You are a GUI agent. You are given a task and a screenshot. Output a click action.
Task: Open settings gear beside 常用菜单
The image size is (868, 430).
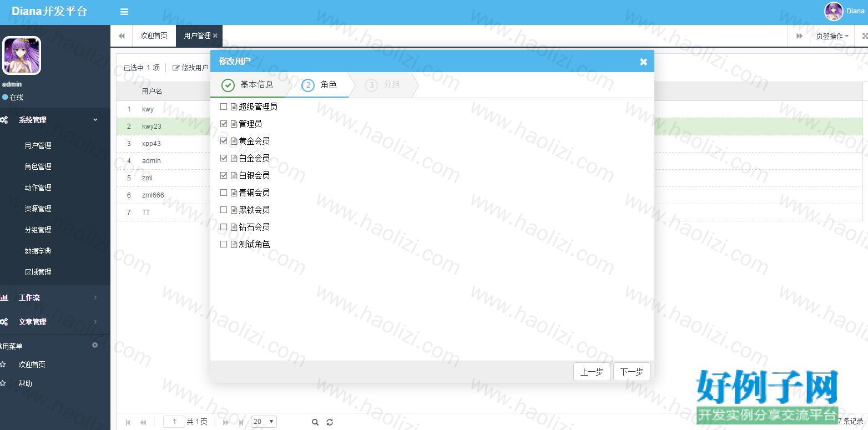[95, 345]
